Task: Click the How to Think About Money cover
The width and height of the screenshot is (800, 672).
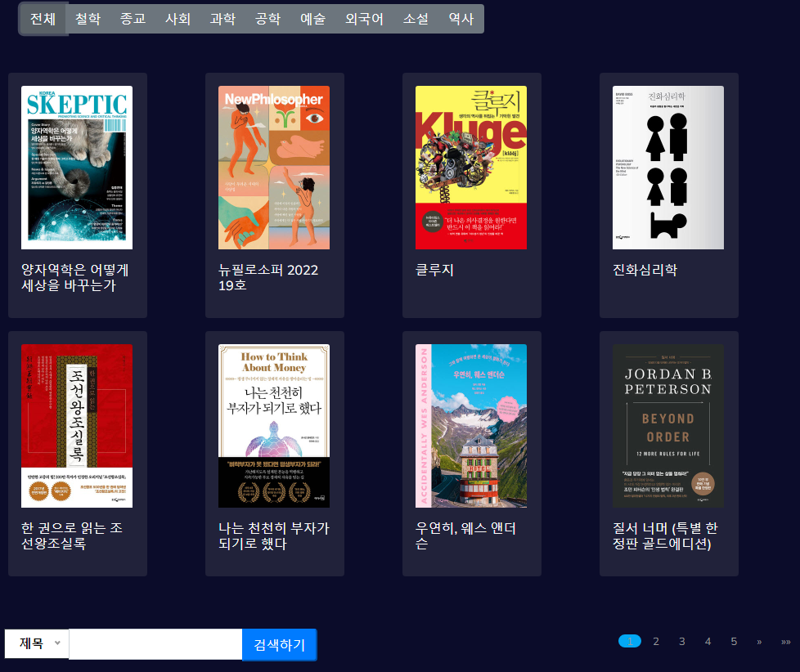Action: click(x=274, y=426)
